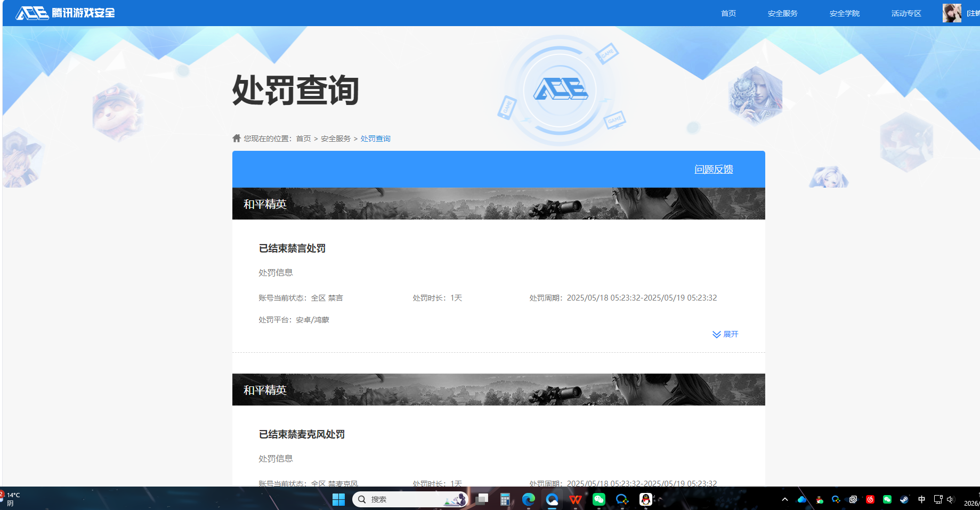This screenshot has height=510, width=980.
Task: Open WeChat from the taskbar
Action: (x=599, y=499)
